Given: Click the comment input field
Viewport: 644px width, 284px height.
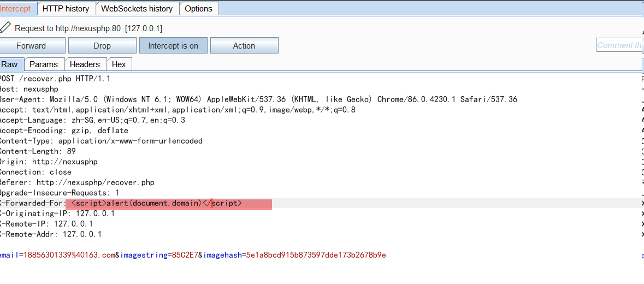Looking at the screenshot, I should 620,45.
